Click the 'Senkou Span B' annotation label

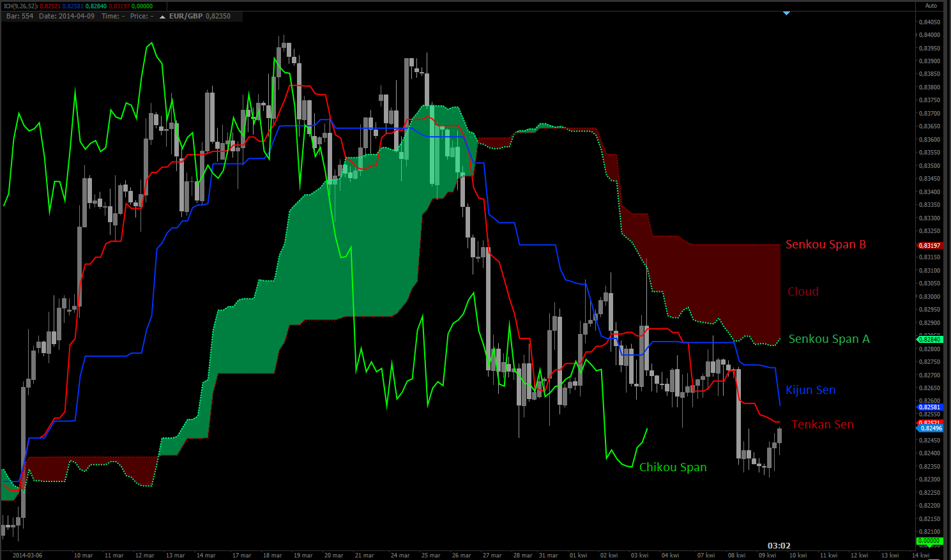826,245
